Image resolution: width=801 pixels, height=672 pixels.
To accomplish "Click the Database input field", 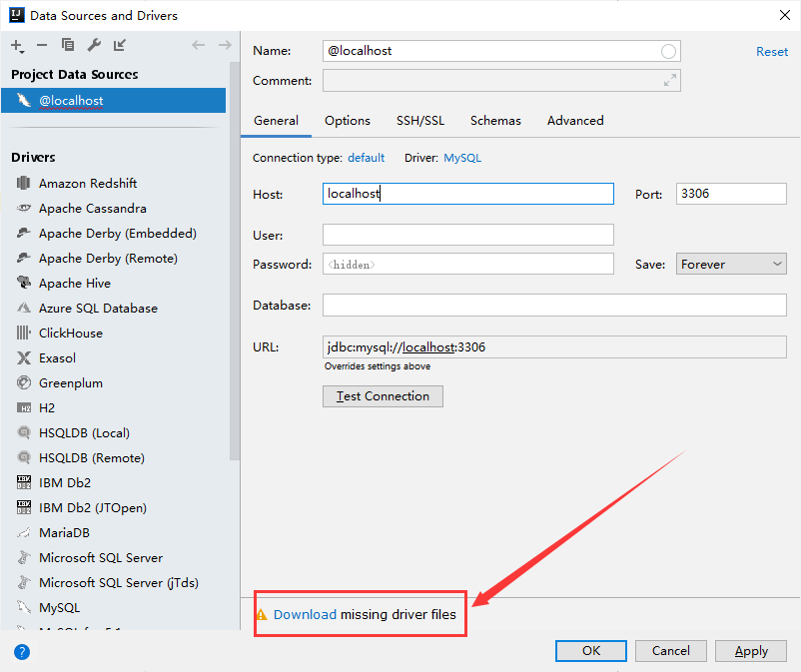I will point(554,305).
